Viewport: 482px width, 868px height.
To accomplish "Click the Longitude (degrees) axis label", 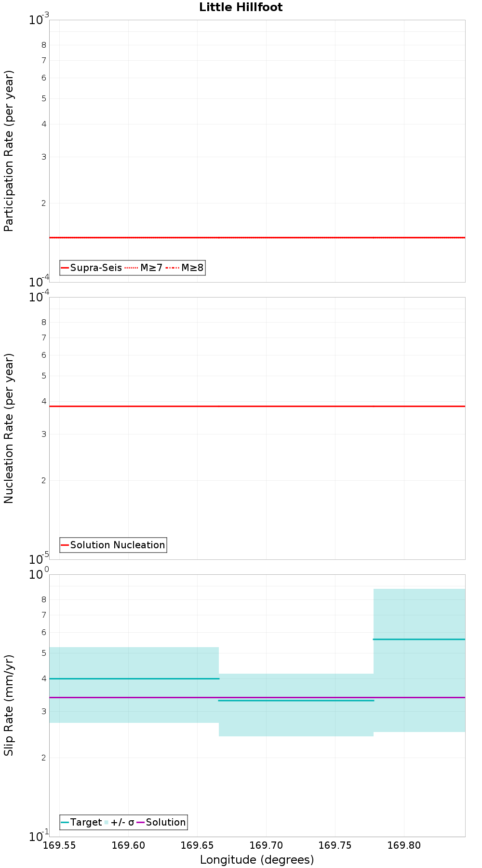I will [x=257, y=859].
